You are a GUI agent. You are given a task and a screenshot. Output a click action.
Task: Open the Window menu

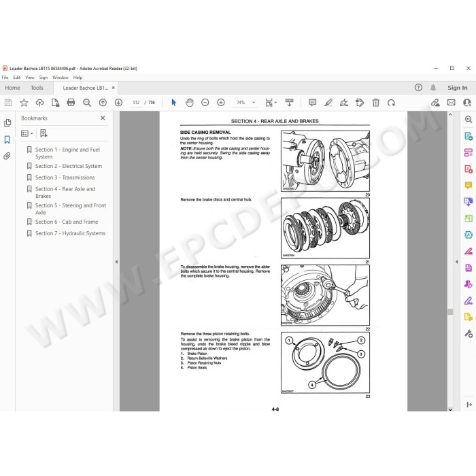tap(61, 78)
